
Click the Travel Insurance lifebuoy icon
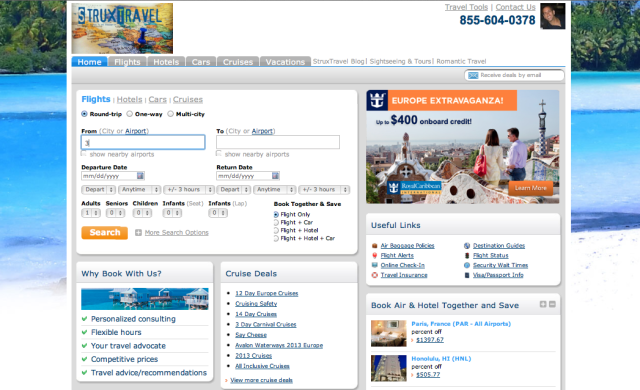[x=375, y=275]
